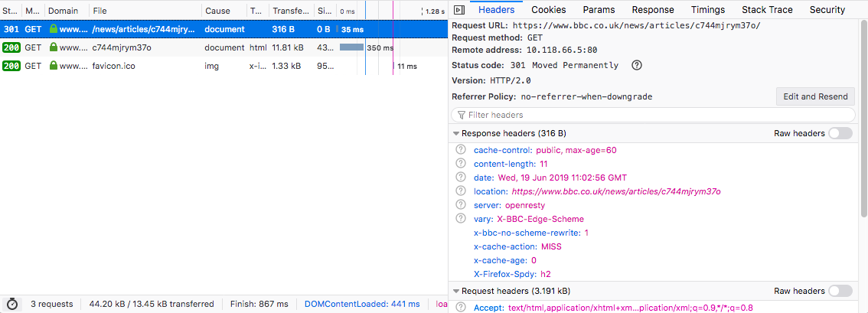868x313 pixels.
Task: Click the x-cache-action MISS header value
Action: coord(551,246)
